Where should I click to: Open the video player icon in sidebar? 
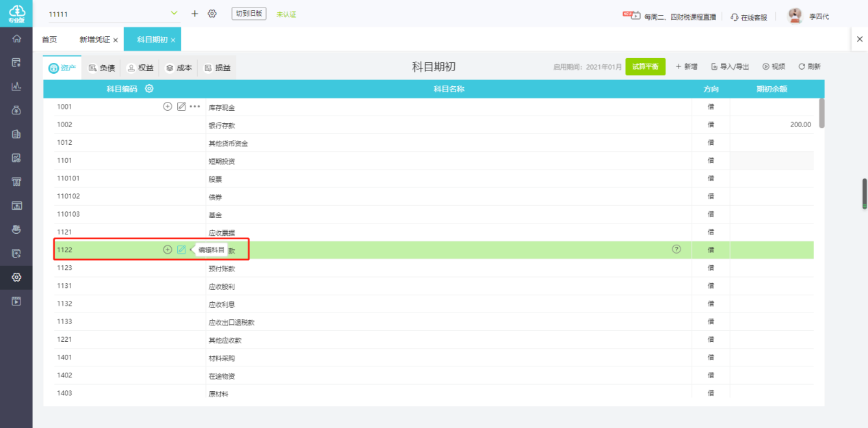tap(16, 301)
